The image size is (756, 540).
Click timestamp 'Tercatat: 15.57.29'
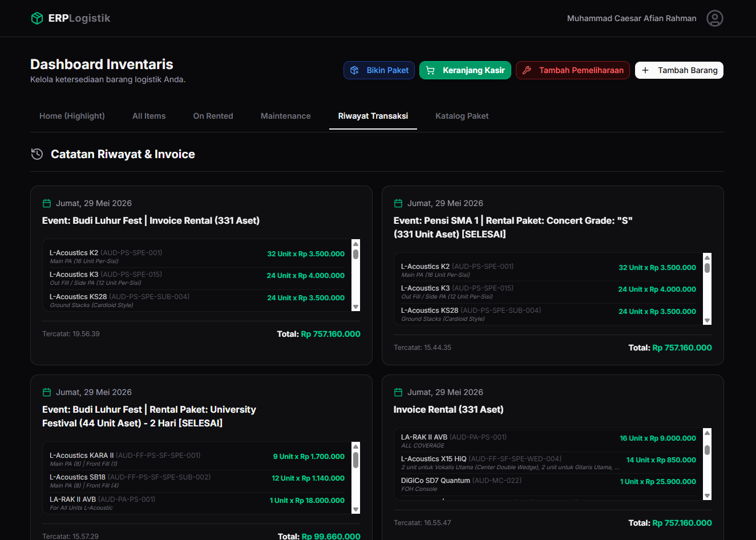pos(70,537)
